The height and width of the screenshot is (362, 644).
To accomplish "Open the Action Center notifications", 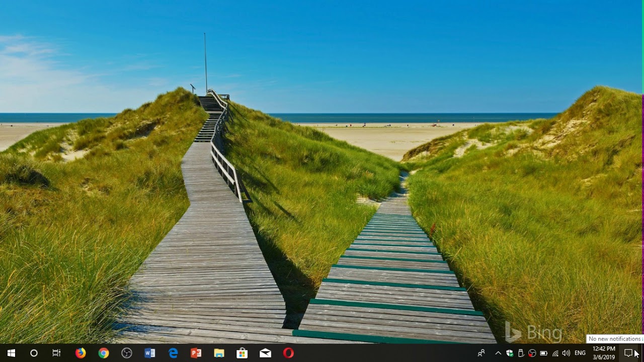I will click(x=629, y=353).
